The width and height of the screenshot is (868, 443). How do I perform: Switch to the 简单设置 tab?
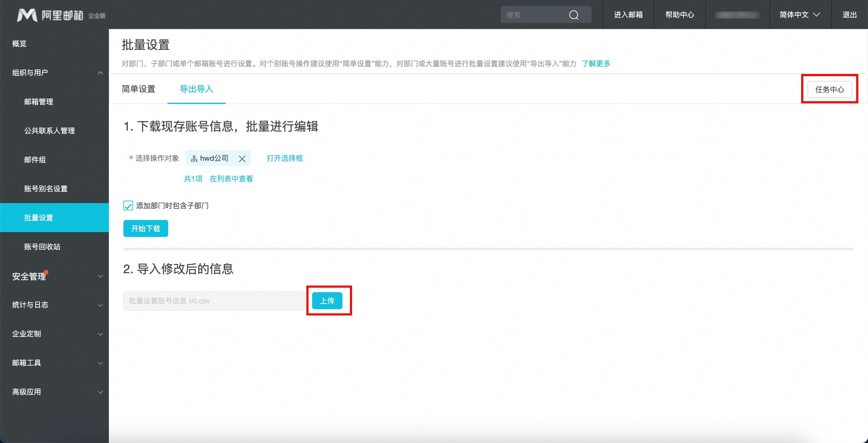[x=139, y=89]
